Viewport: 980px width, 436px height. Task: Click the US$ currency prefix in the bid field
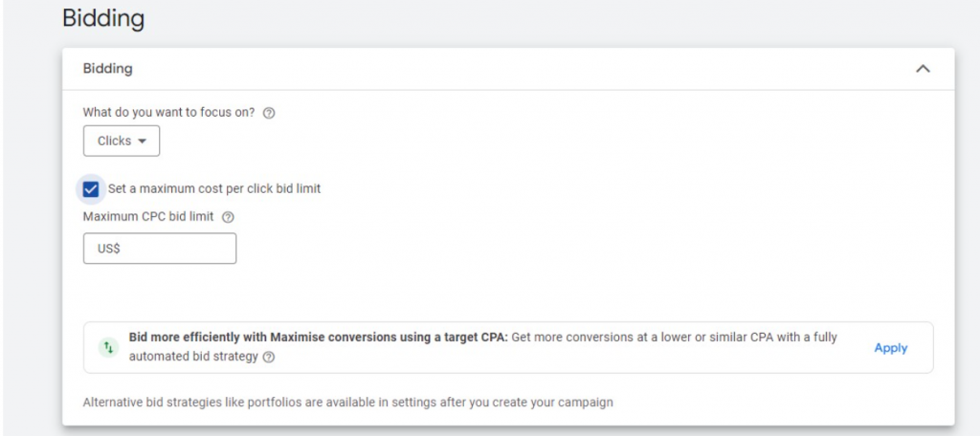109,249
